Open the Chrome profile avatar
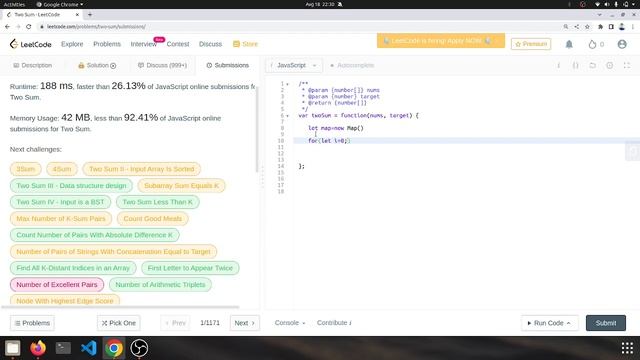The width and height of the screenshot is (640, 360). tap(622, 27)
